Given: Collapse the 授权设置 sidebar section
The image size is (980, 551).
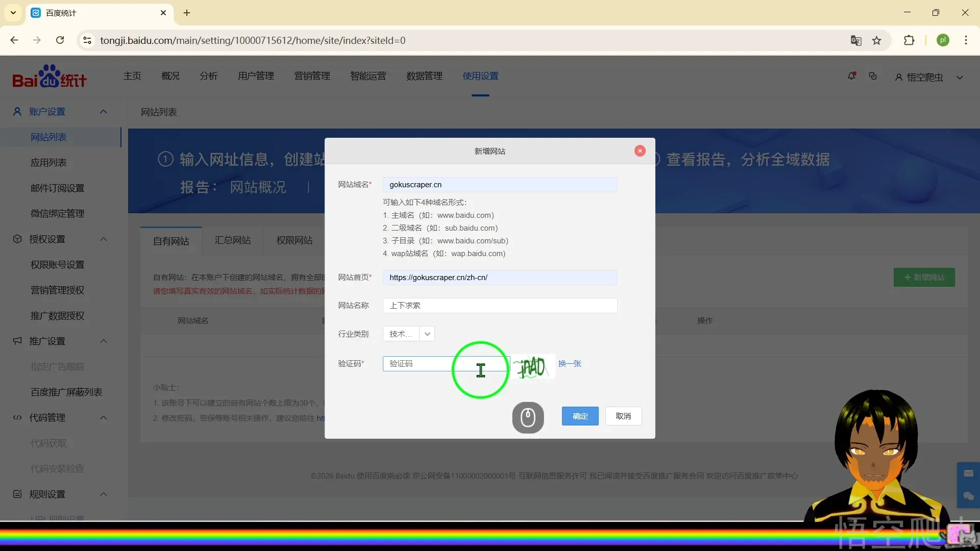Looking at the screenshot, I should (104, 239).
